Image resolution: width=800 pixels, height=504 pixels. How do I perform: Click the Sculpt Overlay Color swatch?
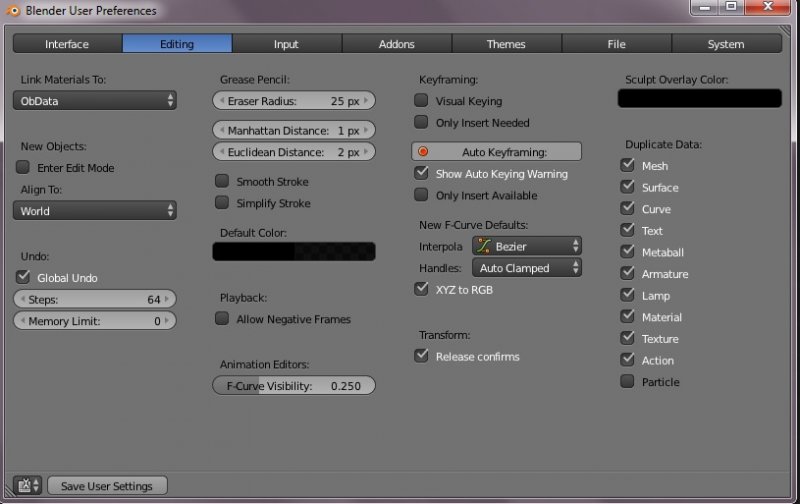coord(699,98)
